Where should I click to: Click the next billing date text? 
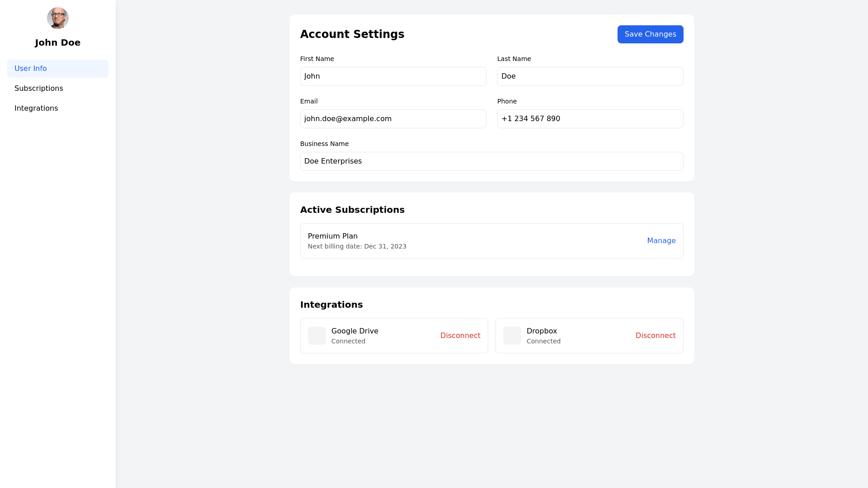357,247
